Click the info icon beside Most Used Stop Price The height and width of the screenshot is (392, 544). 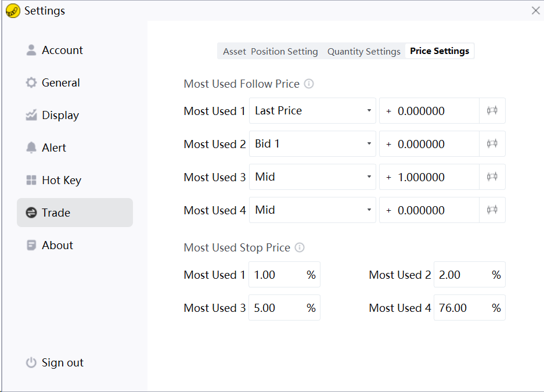pyautogui.click(x=300, y=247)
